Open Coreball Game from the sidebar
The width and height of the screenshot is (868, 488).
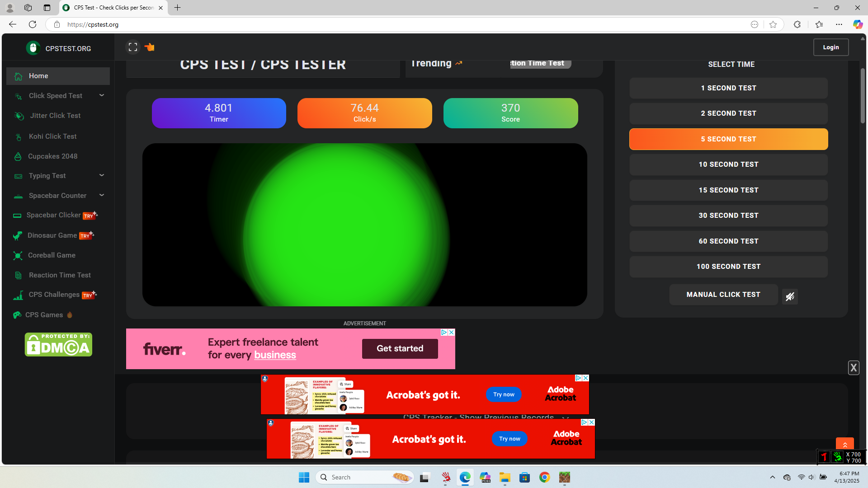point(52,255)
